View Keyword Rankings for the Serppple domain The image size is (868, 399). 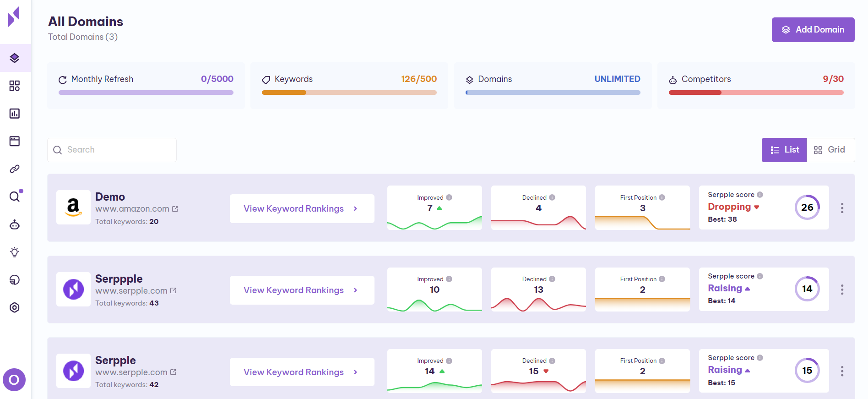coord(302,290)
